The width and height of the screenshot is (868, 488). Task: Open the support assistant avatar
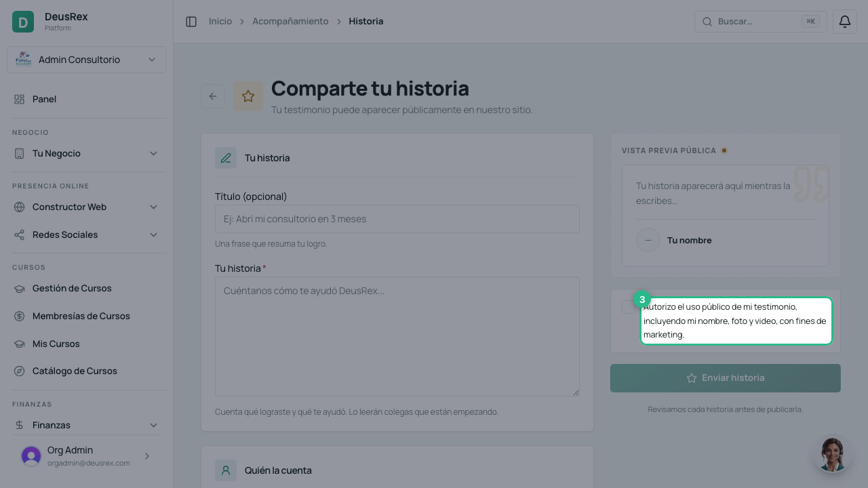tap(832, 453)
